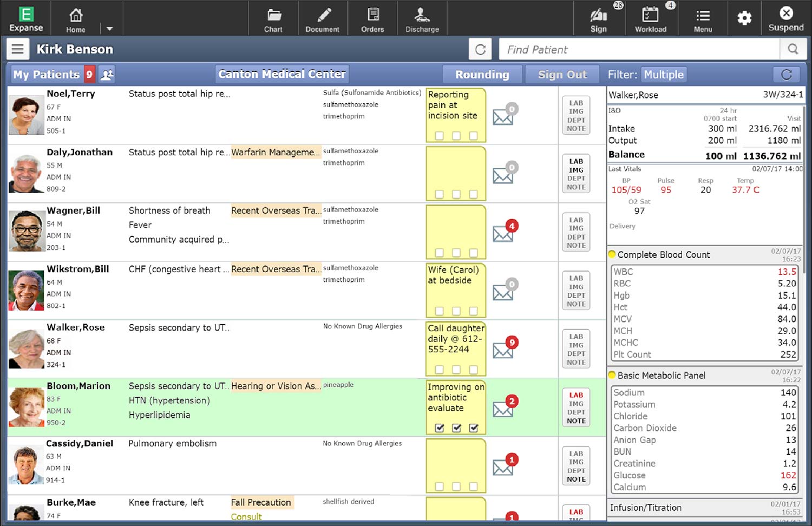Open LAB IMG DEPT NOTE for Noel,Terry
Screen dimensions: 812x526
[576, 115]
